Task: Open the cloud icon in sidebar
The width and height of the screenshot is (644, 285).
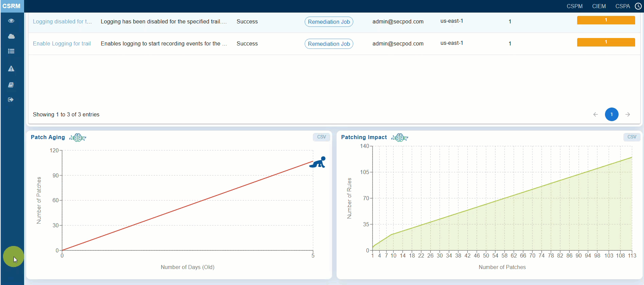Action: pyautogui.click(x=11, y=36)
